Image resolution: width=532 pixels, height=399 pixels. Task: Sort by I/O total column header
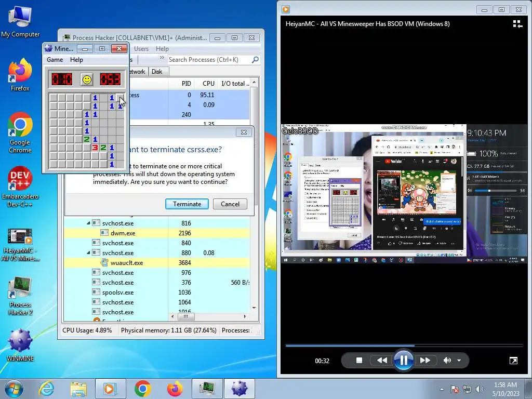235,84
